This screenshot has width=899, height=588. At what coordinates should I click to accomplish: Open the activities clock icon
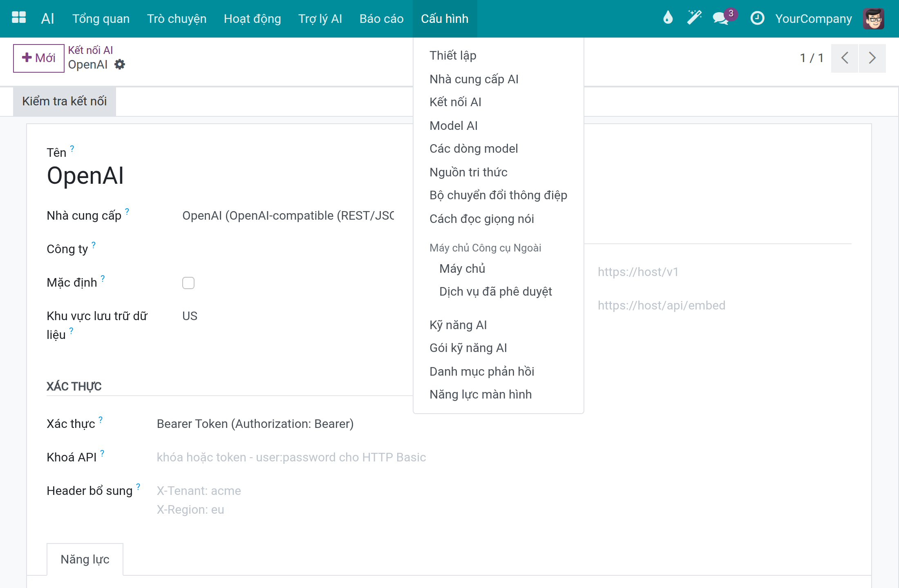(x=757, y=18)
